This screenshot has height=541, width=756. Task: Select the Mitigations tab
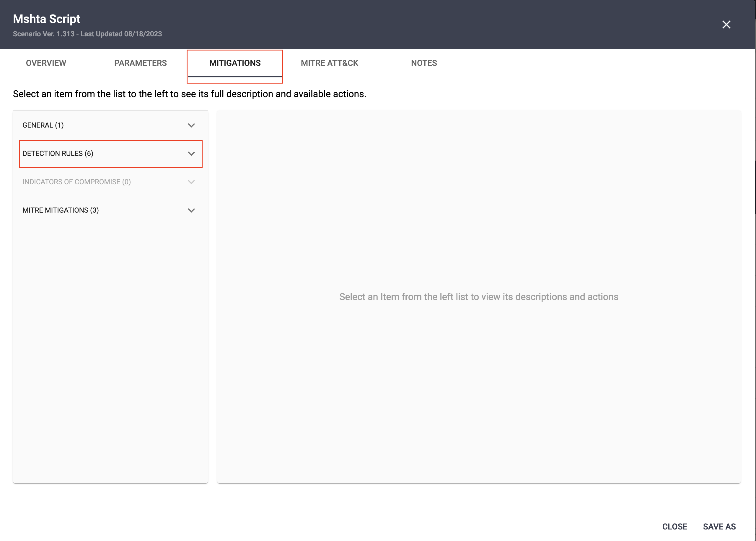click(235, 63)
